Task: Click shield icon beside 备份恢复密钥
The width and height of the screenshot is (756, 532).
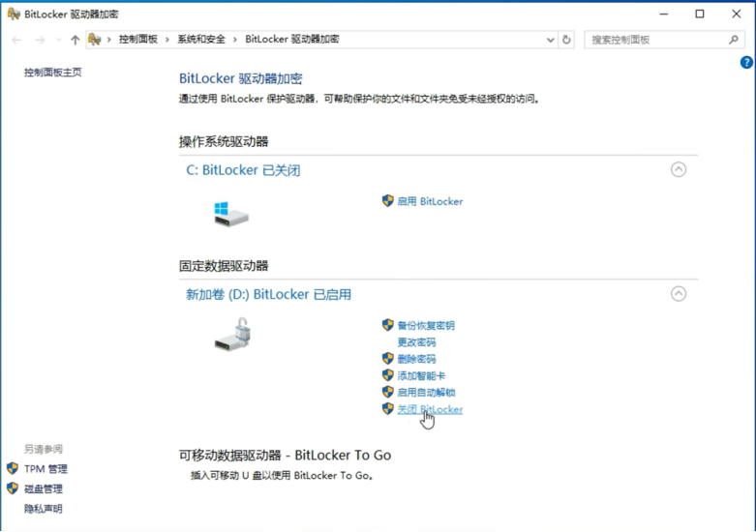Action: (x=387, y=325)
